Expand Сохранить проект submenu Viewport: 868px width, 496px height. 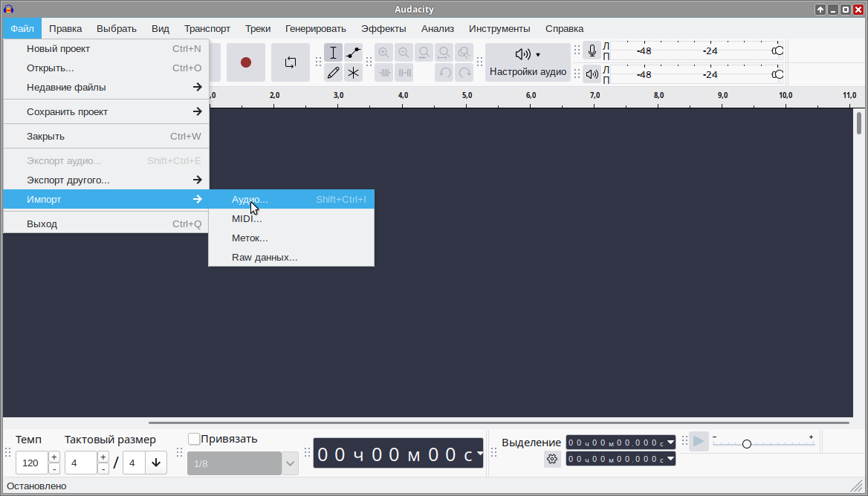coord(106,111)
